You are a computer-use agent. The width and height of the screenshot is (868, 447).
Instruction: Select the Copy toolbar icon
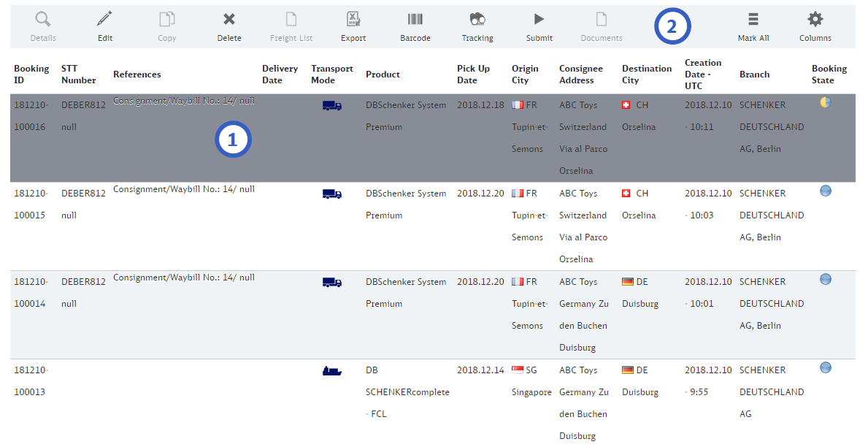click(x=166, y=20)
